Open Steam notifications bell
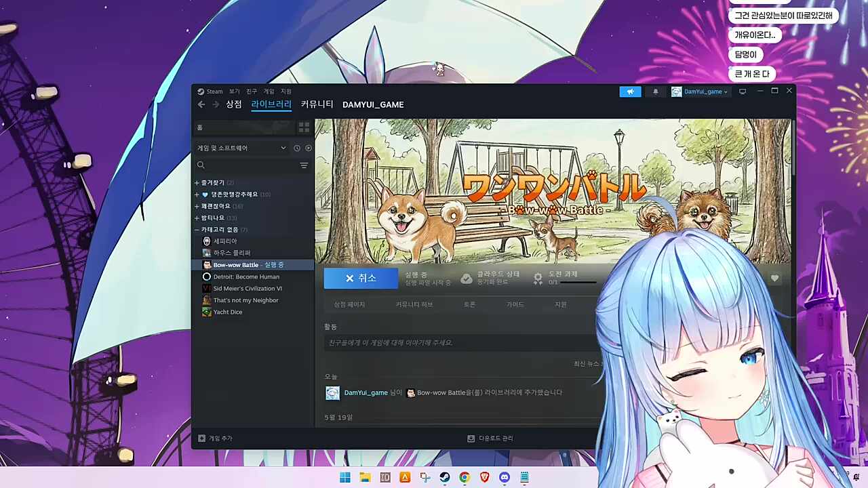 (x=655, y=91)
